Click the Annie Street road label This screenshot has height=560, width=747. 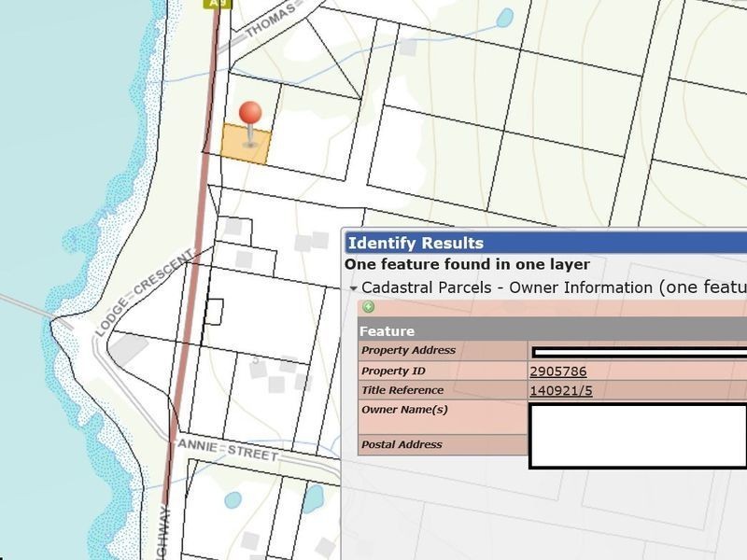tap(228, 450)
